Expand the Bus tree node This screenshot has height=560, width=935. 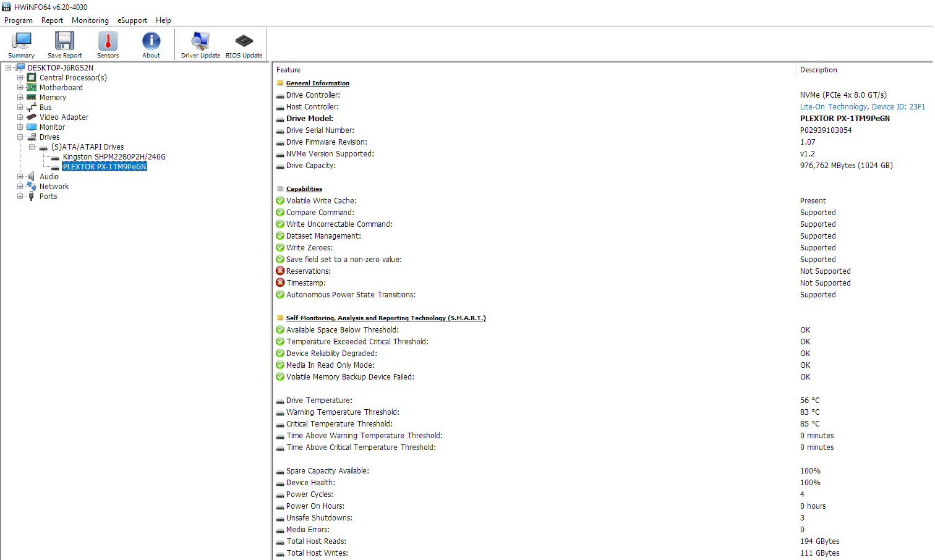point(20,108)
